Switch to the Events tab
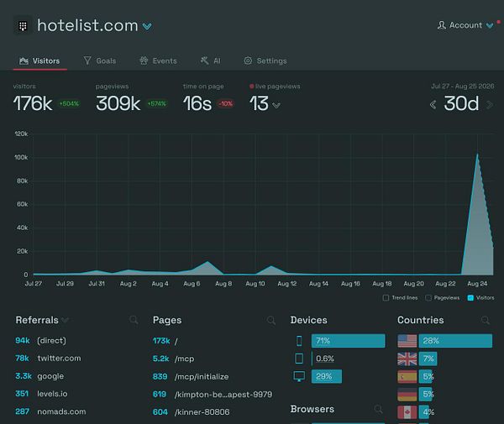 click(x=158, y=60)
